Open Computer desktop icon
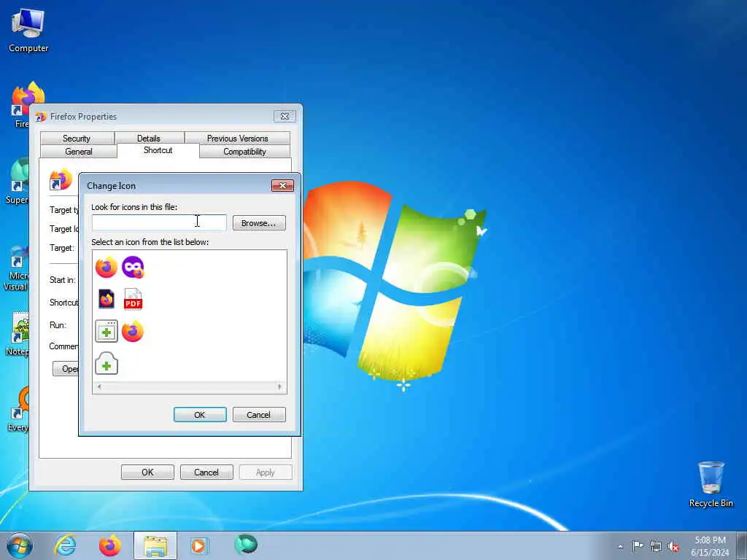The height and width of the screenshot is (560, 747). pos(28,30)
